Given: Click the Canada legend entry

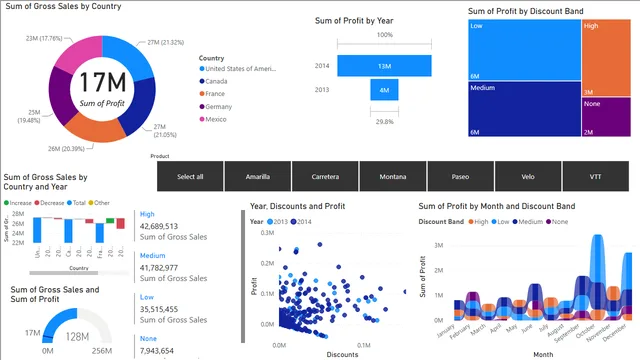Looking at the screenshot, I should coord(213,81).
